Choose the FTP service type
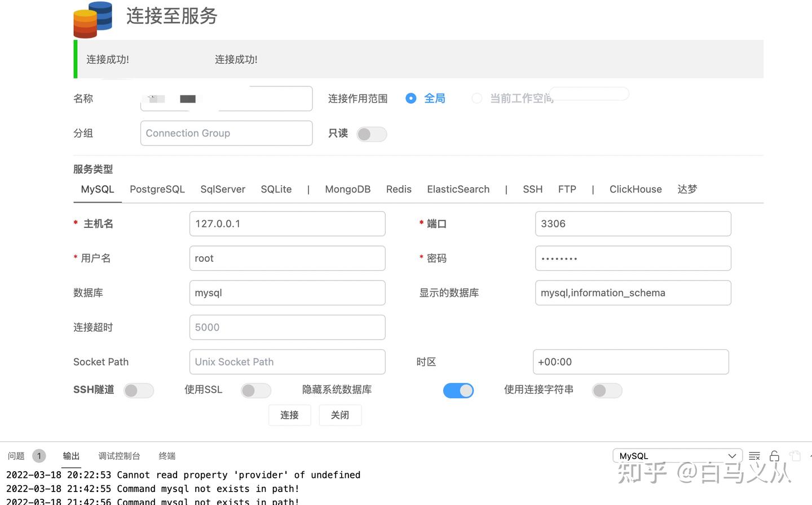This screenshot has width=812, height=505. tap(567, 190)
